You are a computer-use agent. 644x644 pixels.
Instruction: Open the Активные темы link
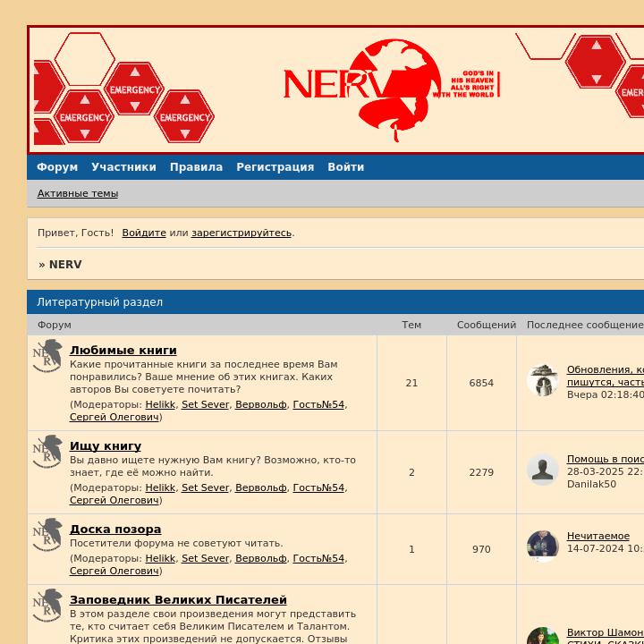(78, 194)
